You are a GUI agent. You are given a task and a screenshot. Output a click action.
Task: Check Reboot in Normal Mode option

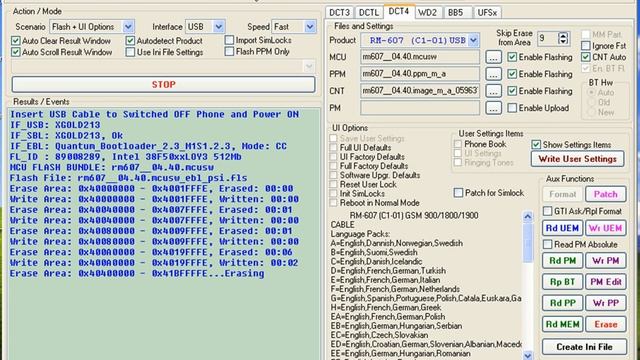coord(333,203)
